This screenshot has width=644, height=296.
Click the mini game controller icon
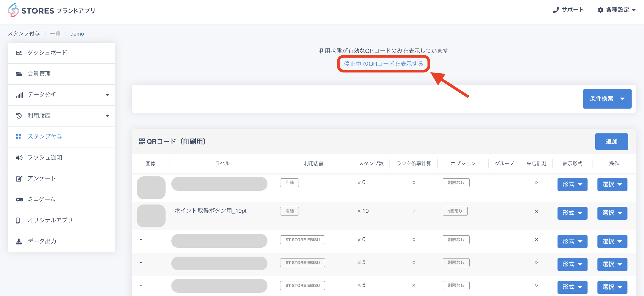point(19,200)
